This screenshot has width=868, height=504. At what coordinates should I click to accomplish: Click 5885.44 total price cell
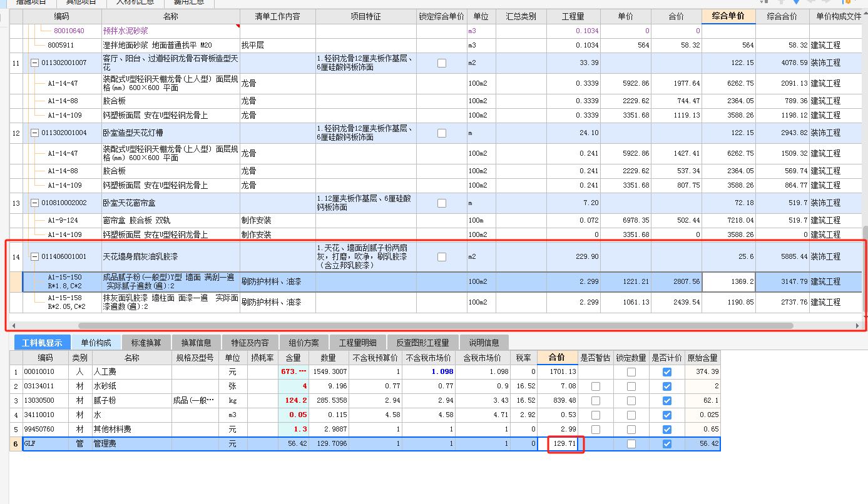tap(782, 257)
